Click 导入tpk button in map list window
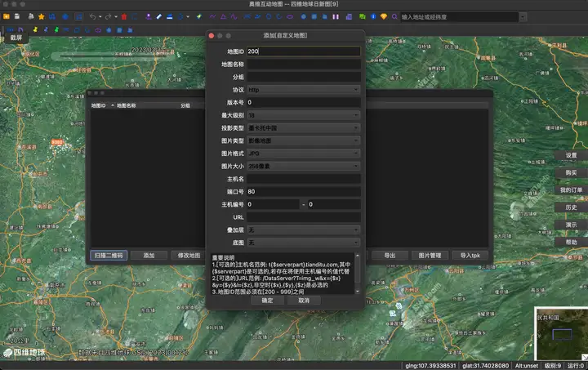Viewport: 588px width, 370px height. (x=470, y=256)
